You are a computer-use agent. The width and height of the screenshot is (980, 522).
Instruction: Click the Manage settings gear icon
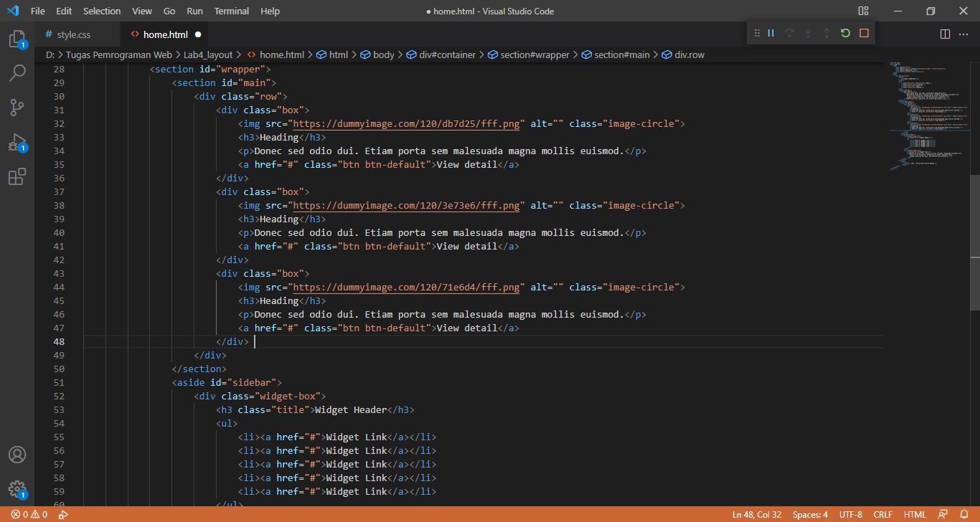[18, 488]
